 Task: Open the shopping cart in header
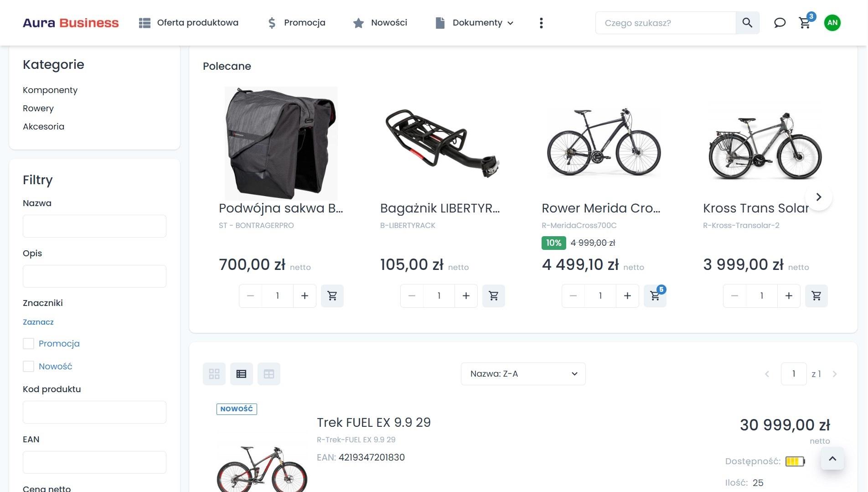(805, 23)
